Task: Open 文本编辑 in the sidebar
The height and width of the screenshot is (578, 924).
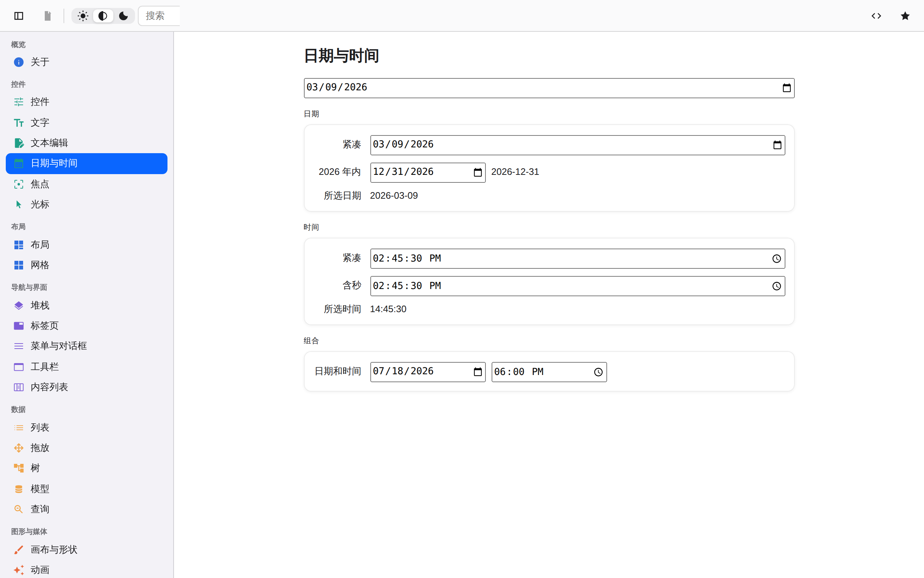Action: coord(87,143)
